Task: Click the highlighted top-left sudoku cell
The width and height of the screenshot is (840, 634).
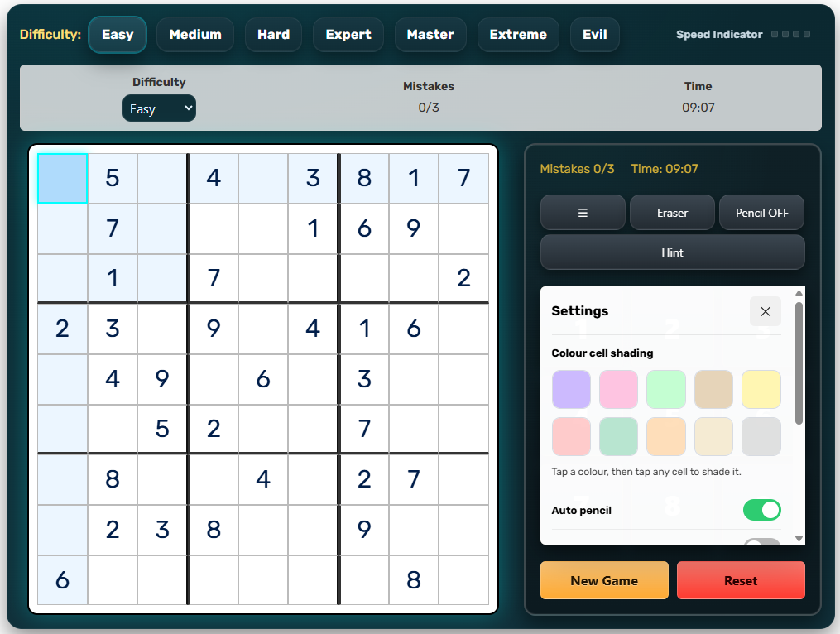Action: (x=62, y=178)
